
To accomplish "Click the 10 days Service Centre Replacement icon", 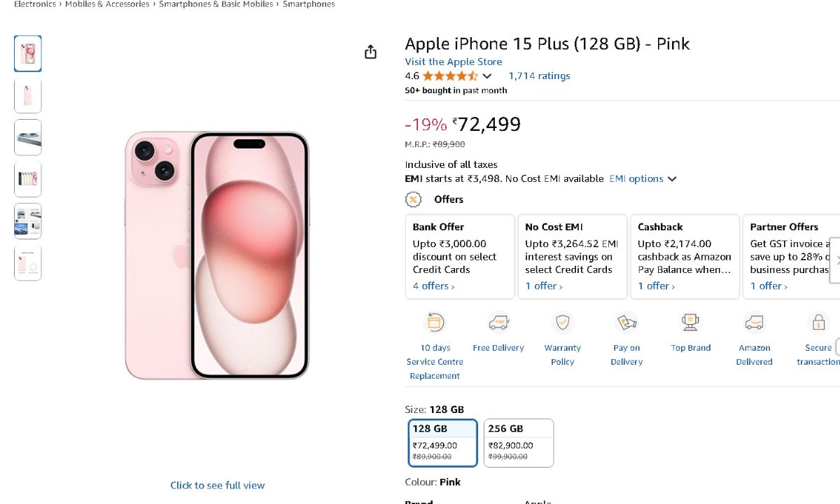I will coord(435,323).
